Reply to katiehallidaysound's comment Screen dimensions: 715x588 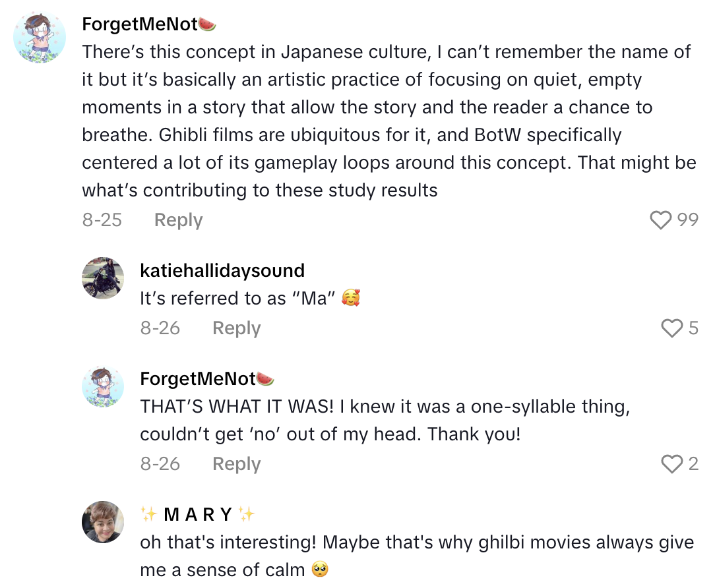[236, 328]
